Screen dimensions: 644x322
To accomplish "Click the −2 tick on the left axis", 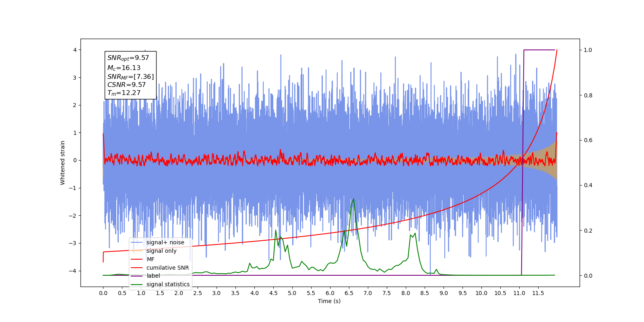I will 73,216.
